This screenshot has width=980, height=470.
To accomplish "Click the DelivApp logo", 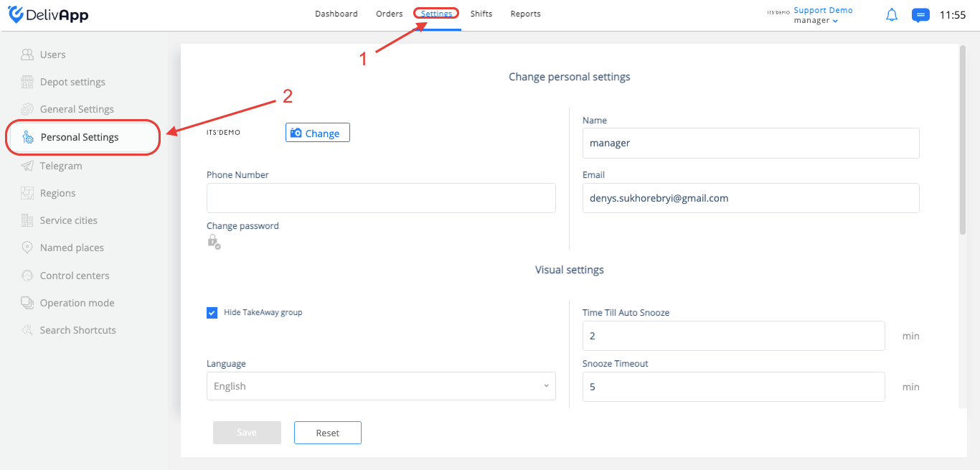I will click(49, 15).
